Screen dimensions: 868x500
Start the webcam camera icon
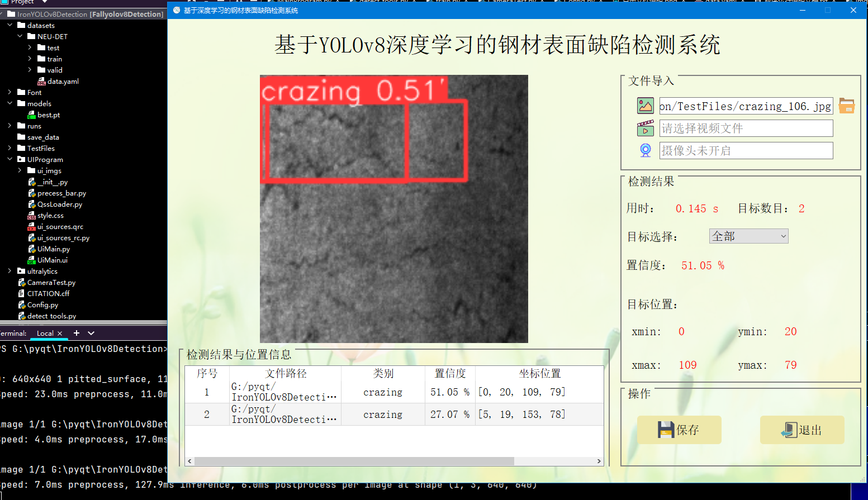(645, 150)
